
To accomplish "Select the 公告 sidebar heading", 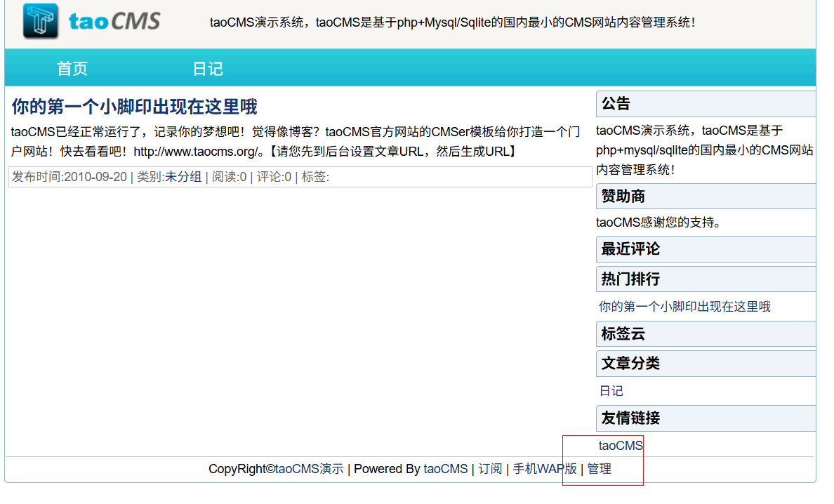I will click(616, 104).
